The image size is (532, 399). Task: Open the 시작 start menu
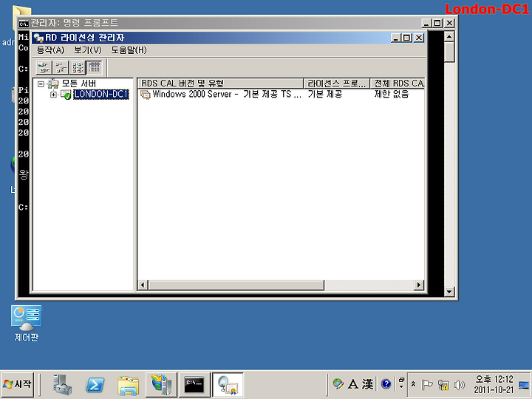(17, 384)
